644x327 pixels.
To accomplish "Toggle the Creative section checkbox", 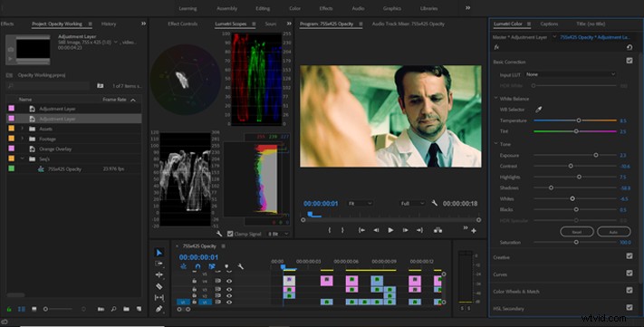I will [630, 256].
